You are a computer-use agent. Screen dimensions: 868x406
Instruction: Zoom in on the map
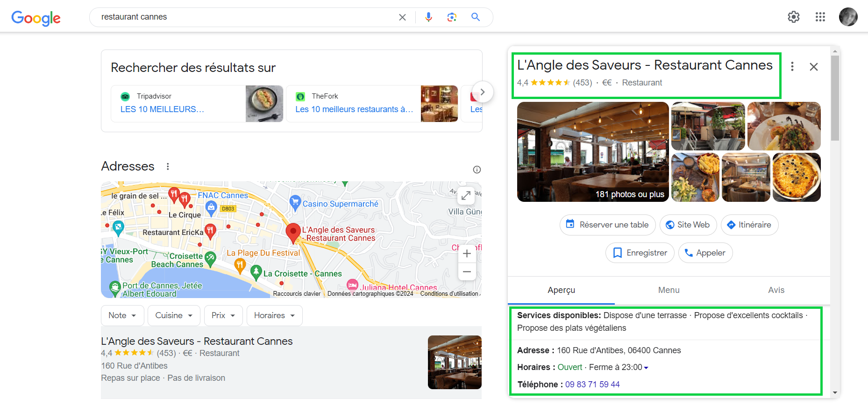[x=467, y=254]
